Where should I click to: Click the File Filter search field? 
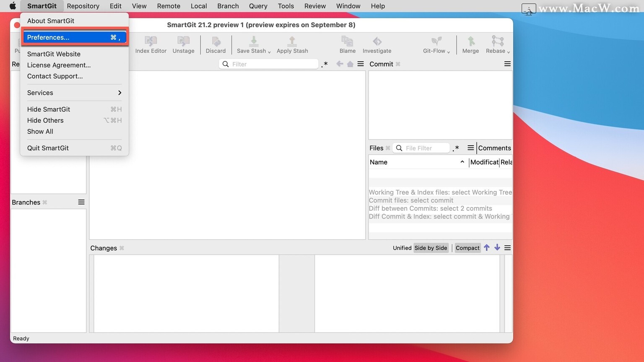coord(421,148)
